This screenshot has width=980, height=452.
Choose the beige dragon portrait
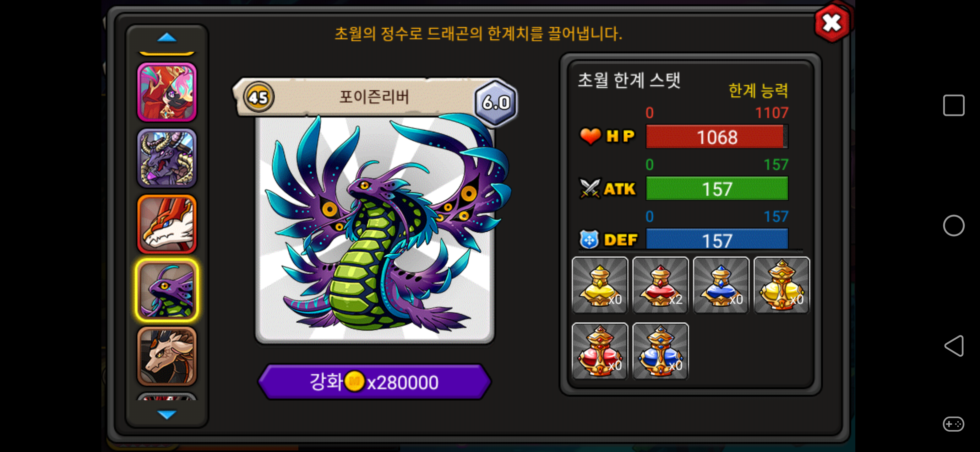167,356
